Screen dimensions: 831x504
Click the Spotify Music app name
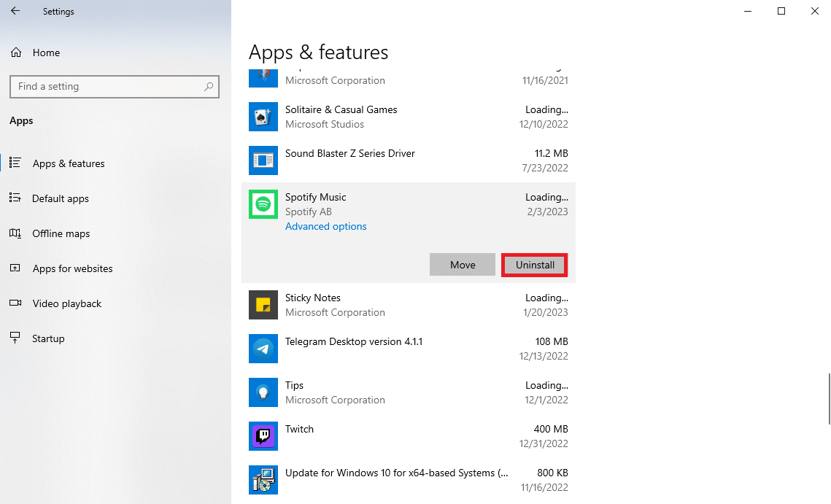pos(315,197)
